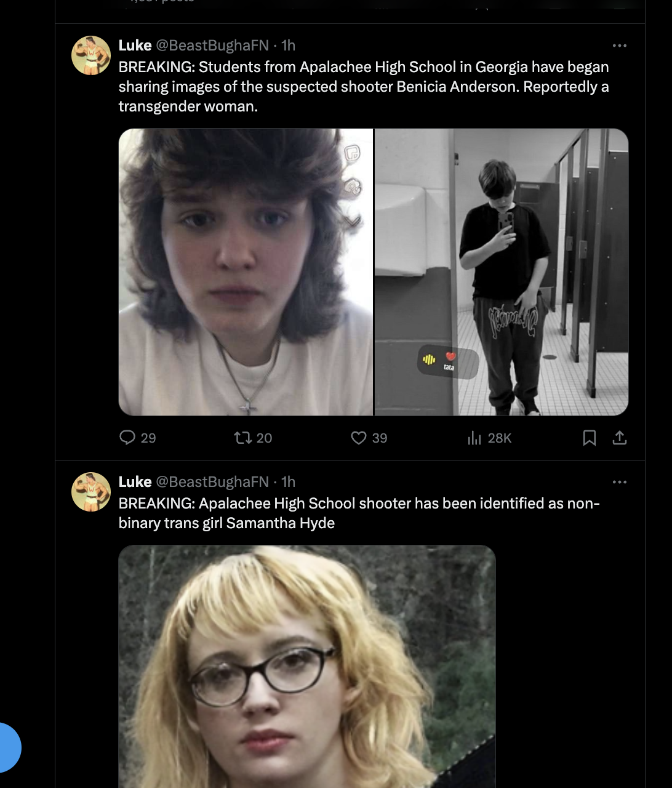
Task: Open Luke's avatar on first tweet
Action: 91,55
